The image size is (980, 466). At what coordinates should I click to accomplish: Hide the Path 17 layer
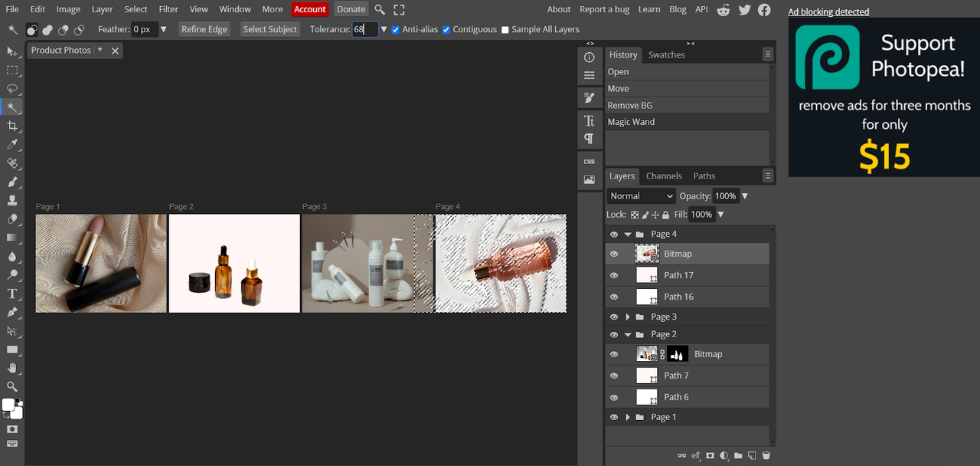(613, 275)
